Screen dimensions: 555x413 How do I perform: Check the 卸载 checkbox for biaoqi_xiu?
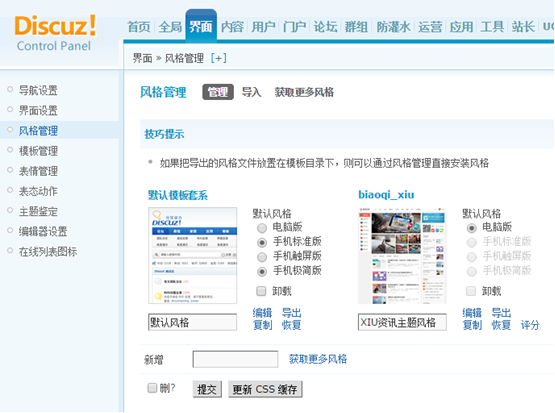point(471,291)
